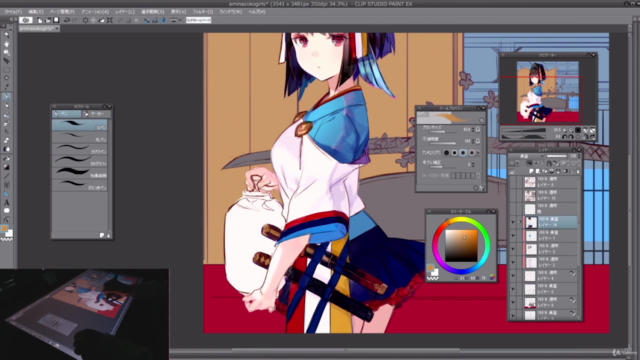Click the Save toolbar icon
Viewport: 640px width, 360px height.
click(x=56, y=20)
